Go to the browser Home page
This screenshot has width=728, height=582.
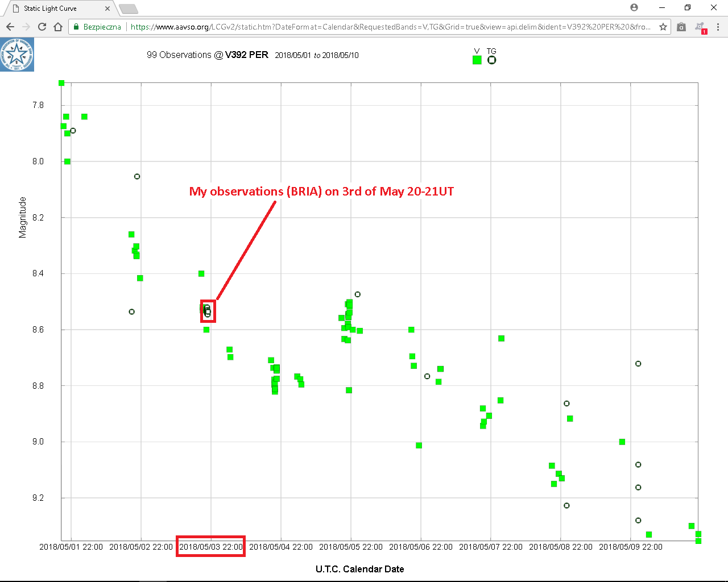point(58,27)
